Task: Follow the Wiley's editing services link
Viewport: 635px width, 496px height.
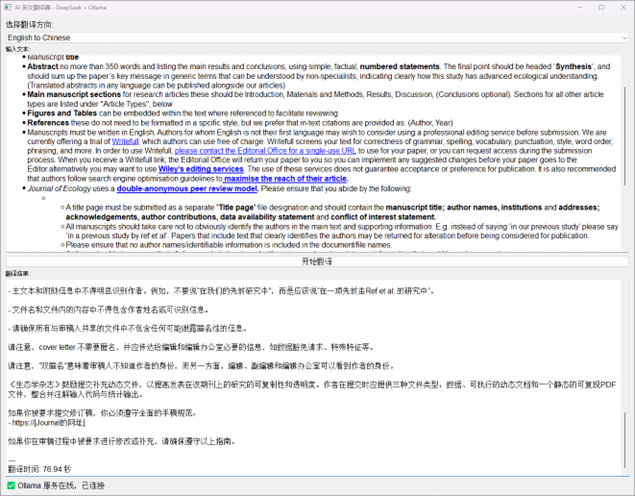Action: 201,169
